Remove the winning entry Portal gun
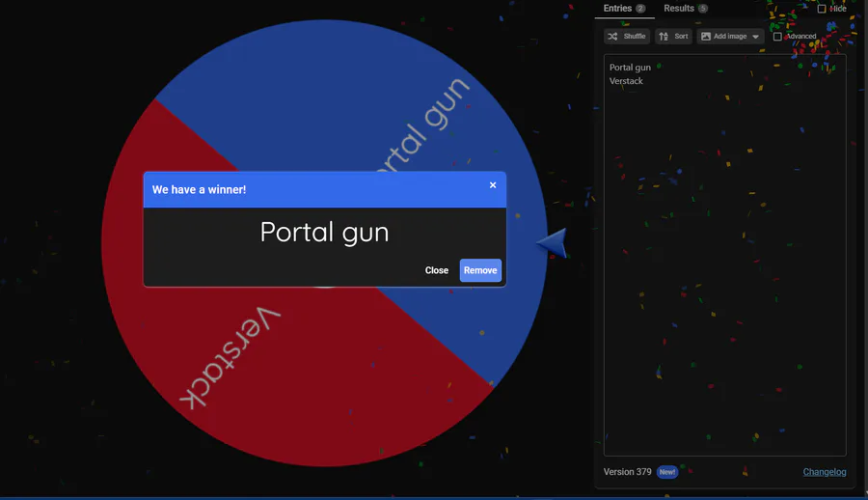 [x=480, y=270]
